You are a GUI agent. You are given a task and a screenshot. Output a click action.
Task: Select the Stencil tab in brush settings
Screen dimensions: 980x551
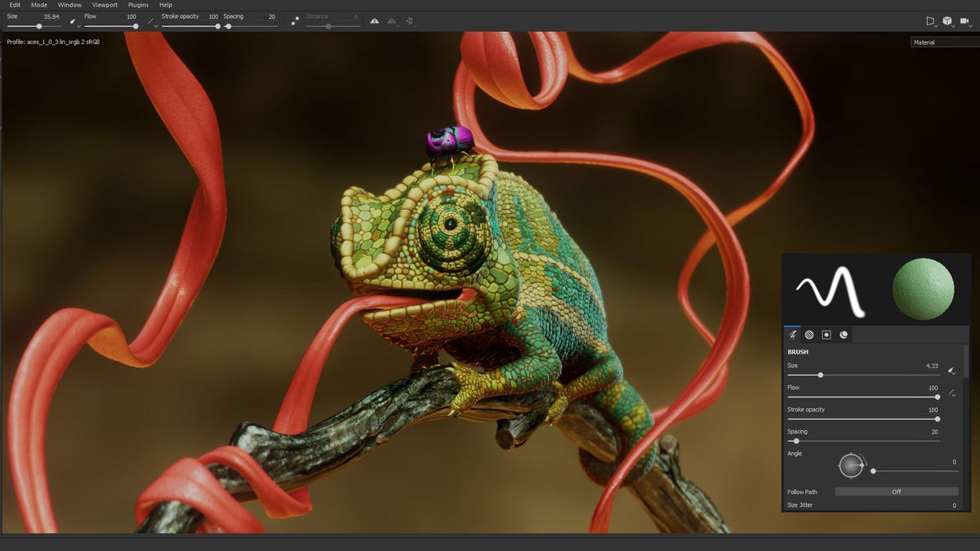tap(826, 335)
